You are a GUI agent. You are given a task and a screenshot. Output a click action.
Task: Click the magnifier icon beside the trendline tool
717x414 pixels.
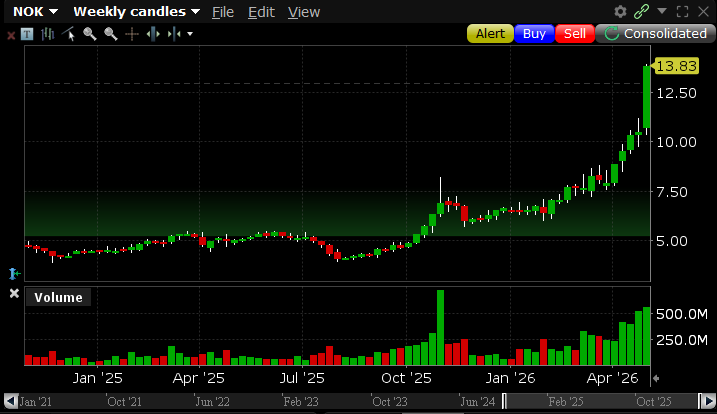(90, 34)
